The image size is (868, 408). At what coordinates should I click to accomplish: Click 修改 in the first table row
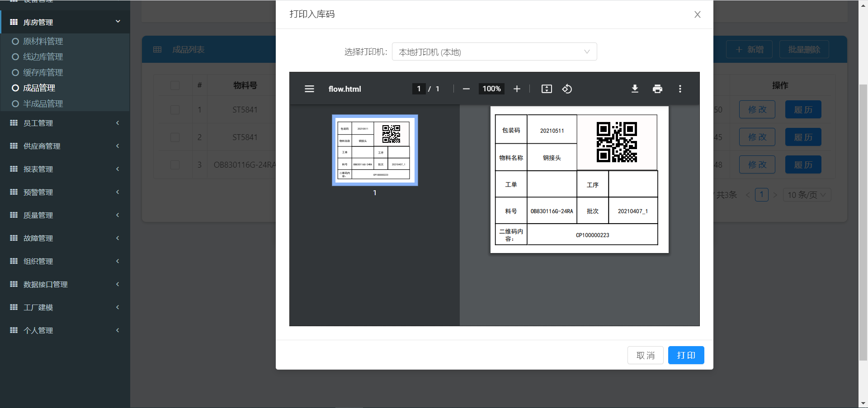click(x=757, y=110)
